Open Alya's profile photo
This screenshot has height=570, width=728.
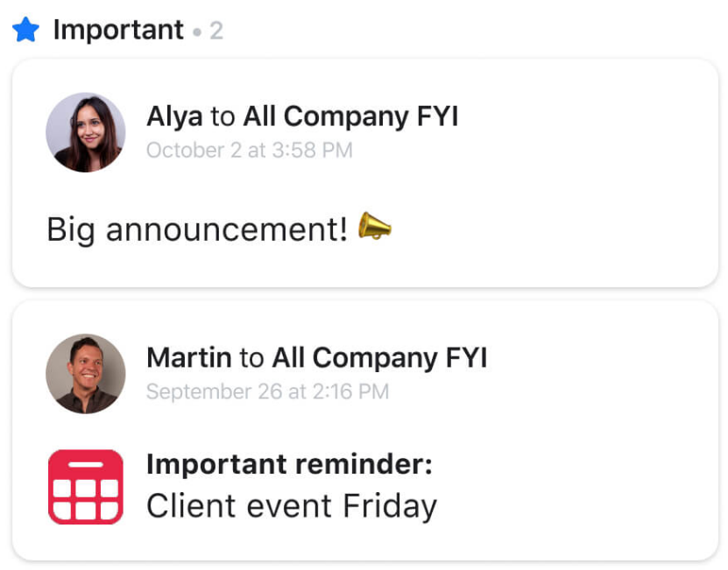(x=85, y=132)
